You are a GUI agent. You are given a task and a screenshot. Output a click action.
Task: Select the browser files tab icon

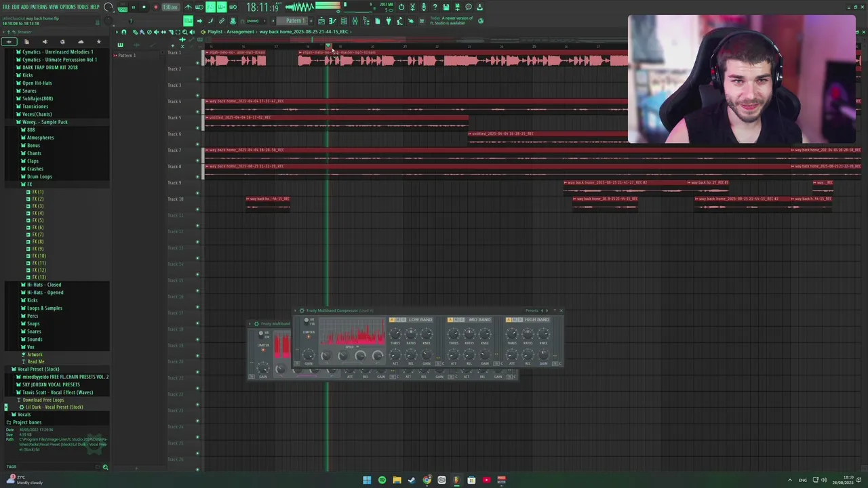click(26, 41)
